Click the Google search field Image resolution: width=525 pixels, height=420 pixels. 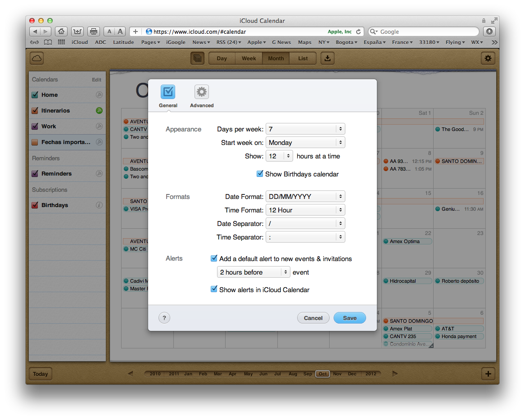point(424,32)
